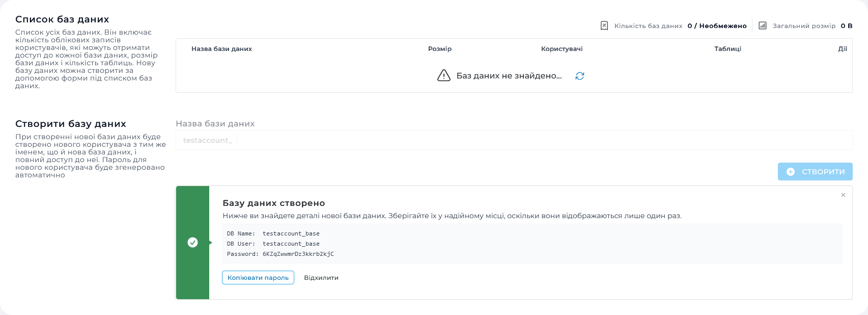Image resolution: width=868 pixels, height=315 pixels.
Task: Click the refresh icon beside 'Баз даних не знайдено'
Action: 579,76
